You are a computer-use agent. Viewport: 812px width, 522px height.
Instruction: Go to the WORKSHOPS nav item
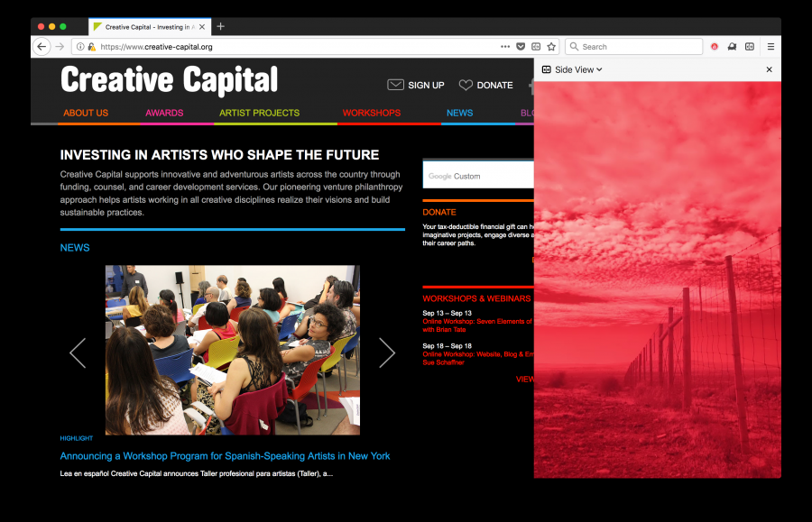[371, 113]
